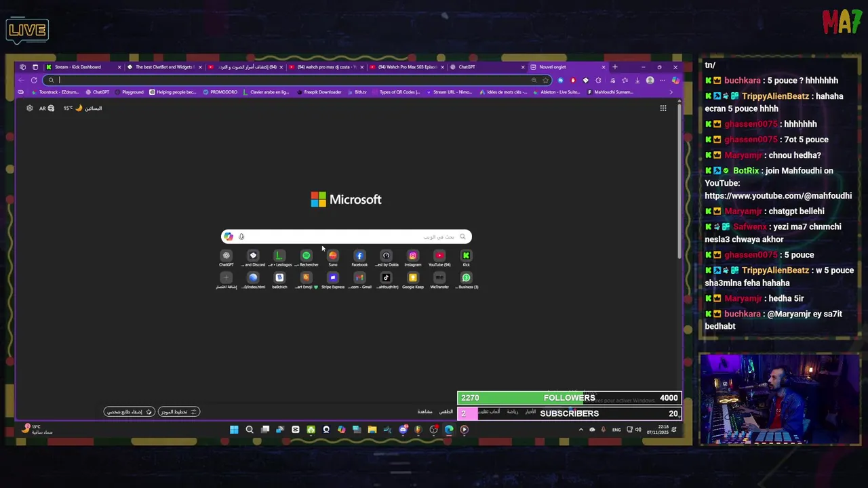
Task: Open the Kick shortcut tile
Action: (x=466, y=258)
